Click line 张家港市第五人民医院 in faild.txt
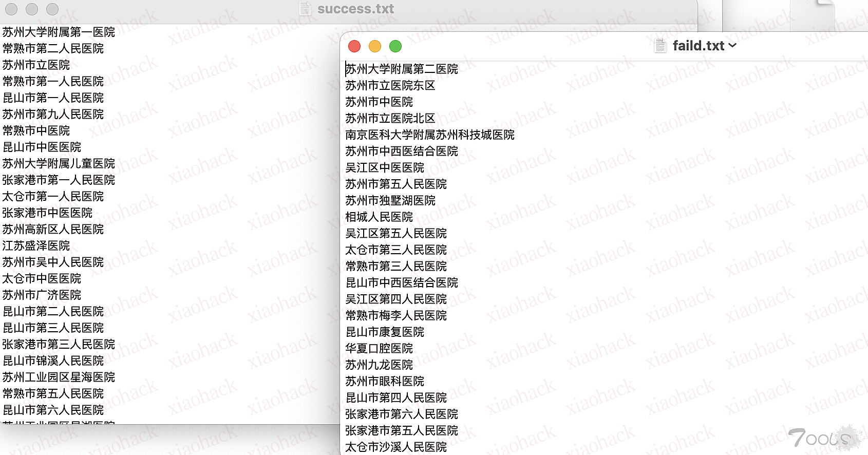This screenshot has width=868, height=455. (402, 430)
